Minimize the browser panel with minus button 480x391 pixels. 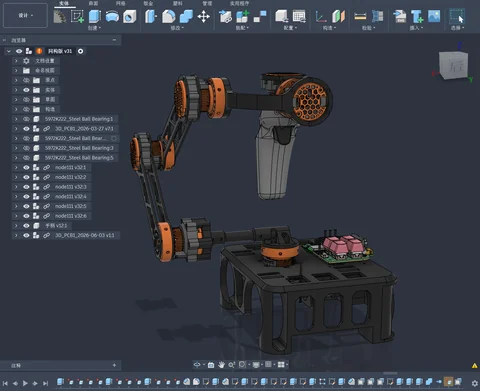point(114,40)
